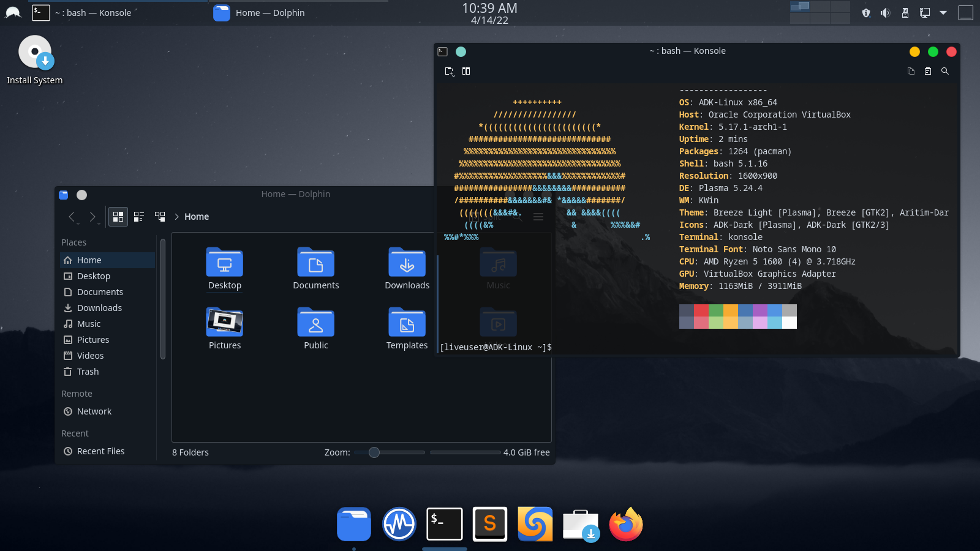Click the free space bar in Dolphin
This screenshot has width=980, height=551.
click(466, 452)
